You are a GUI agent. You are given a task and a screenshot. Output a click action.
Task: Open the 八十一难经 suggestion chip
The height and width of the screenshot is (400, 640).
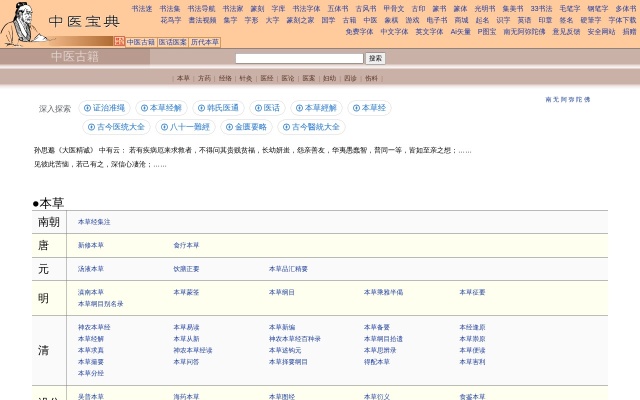[185, 127]
